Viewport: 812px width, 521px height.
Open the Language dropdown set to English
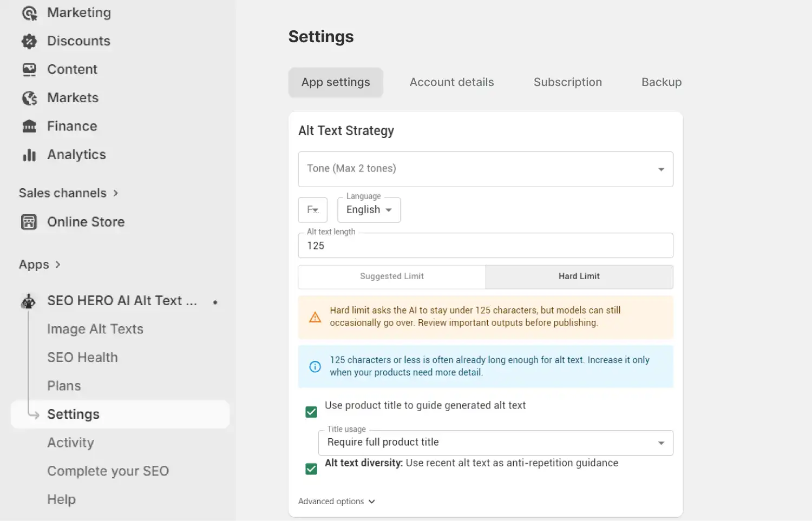pyautogui.click(x=369, y=210)
